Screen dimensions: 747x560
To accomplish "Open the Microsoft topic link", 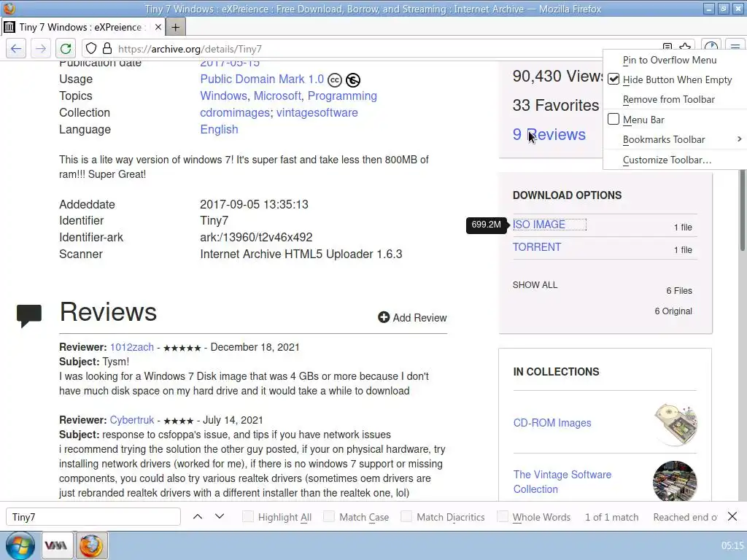I will [277, 96].
